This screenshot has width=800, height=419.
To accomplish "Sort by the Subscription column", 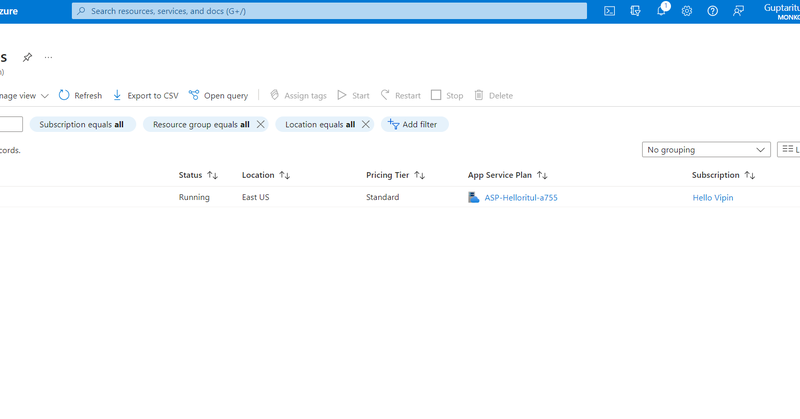I will (723, 175).
